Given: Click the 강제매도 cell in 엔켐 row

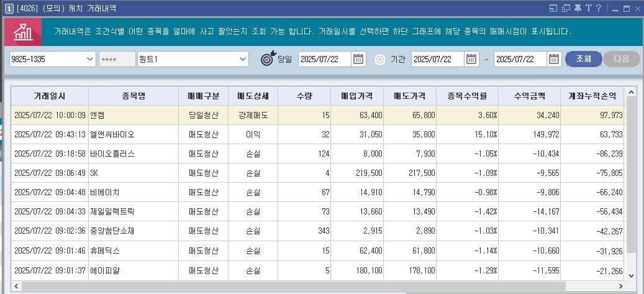Looking at the screenshot, I should pyautogui.click(x=253, y=115).
